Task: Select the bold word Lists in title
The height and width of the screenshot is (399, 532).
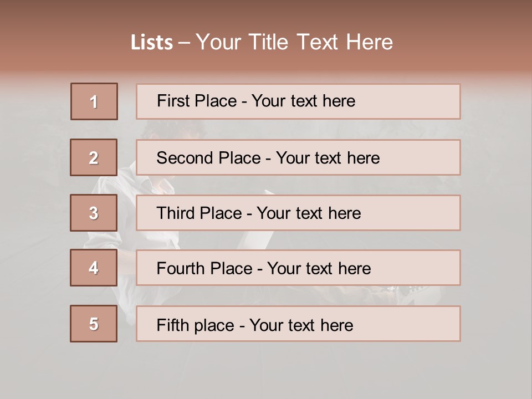Action: point(152,43)
